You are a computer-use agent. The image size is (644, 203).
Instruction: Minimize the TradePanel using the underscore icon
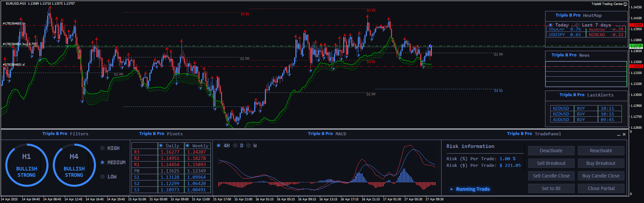click(x=619, y=135)
